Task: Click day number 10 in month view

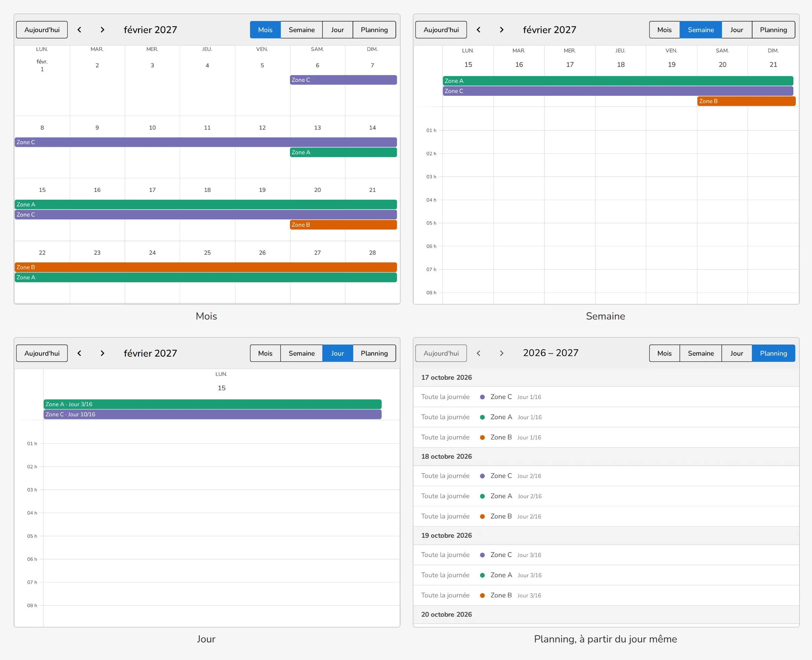Action: pyautogui.click(x=152, y=128)
